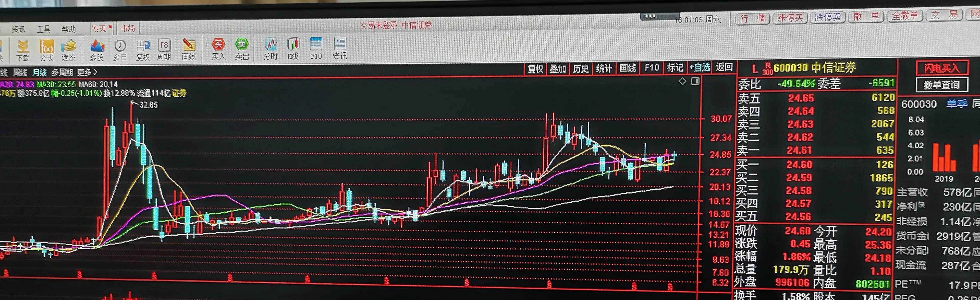Click the 卖一 24.61 order row
Screen dimensions: 980x300
816,150
